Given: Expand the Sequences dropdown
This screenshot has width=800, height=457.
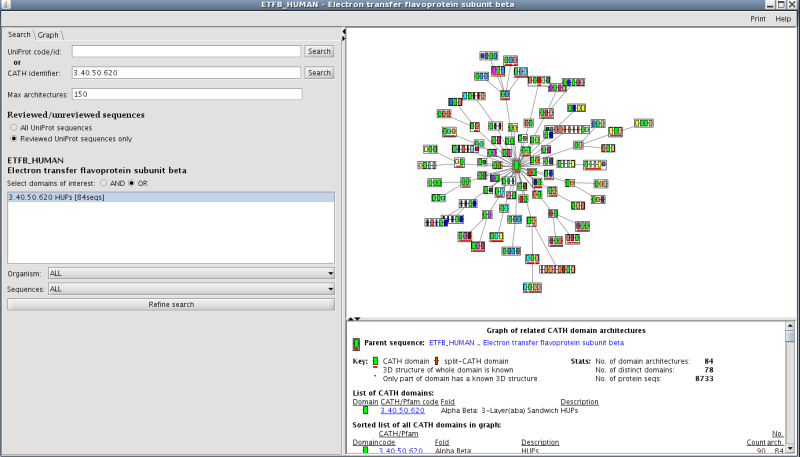Looking at the screenshot, I should (190, 288).
